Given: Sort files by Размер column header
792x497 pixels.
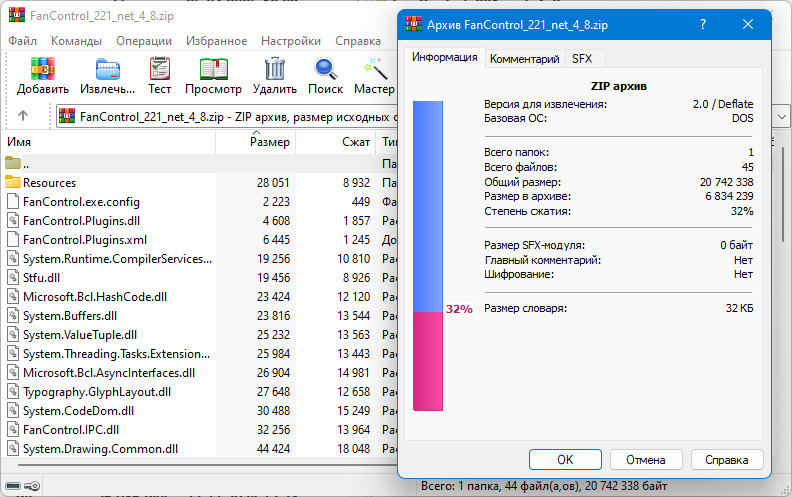Looking at the screenshot, I should coord(256,142).
